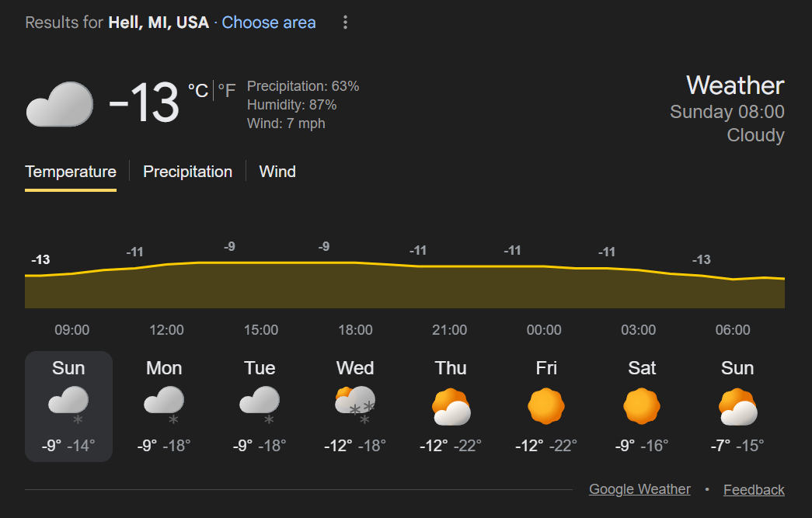Click the Feedback link
Screen dimensions: 812x518
point(754,489)
